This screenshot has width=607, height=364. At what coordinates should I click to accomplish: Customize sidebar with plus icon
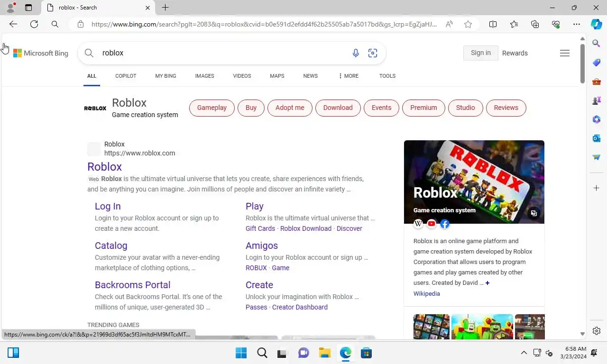click(597, 188)
